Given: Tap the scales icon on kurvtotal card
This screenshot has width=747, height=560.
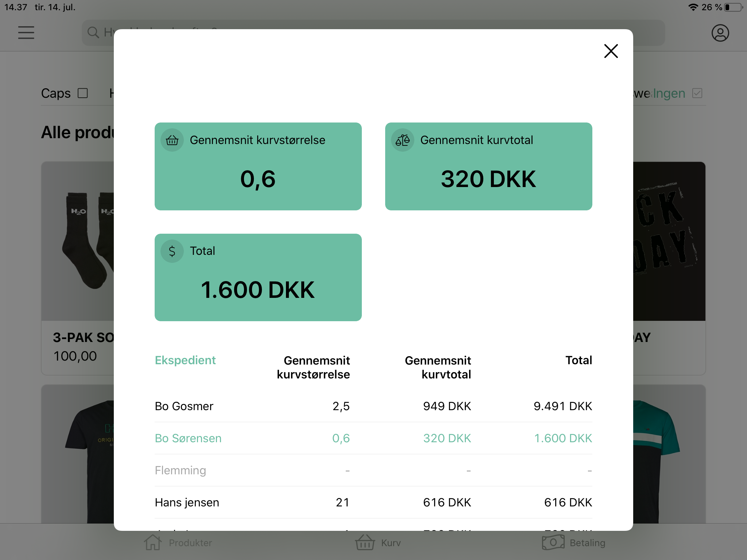Looking at the screenshot, I should coord(403,140).
